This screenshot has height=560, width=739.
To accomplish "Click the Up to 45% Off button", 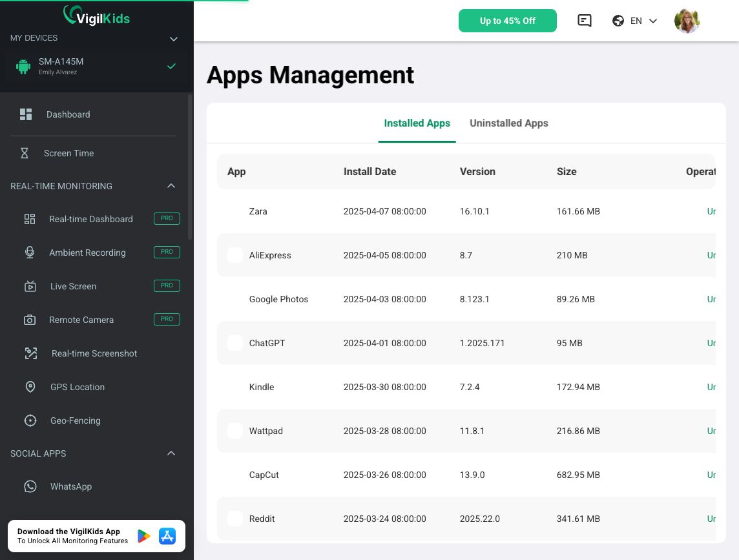I will (x=508, y=21).
